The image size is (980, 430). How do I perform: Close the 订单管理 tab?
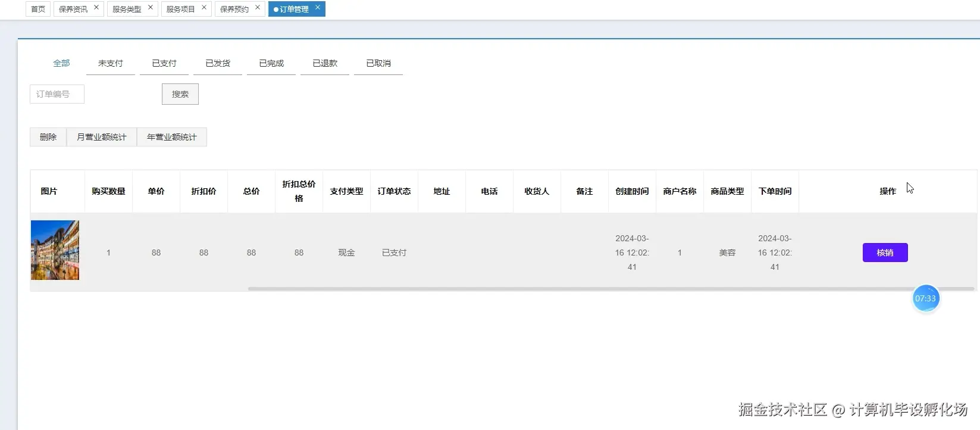(x=318, y=8)
